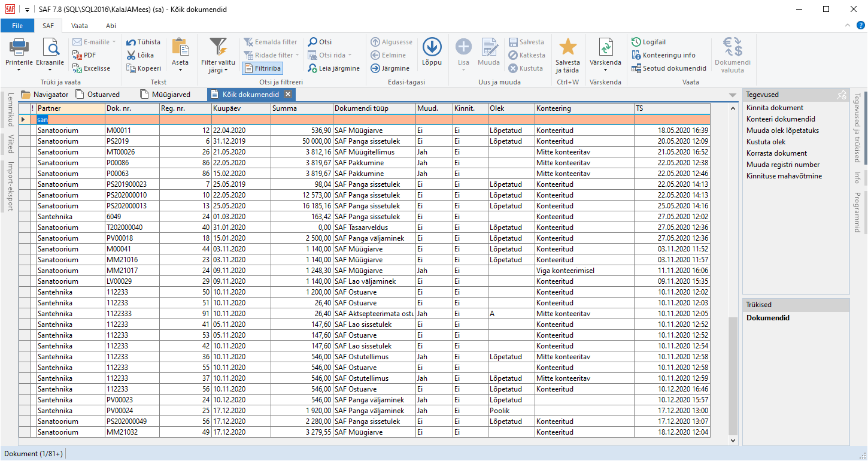The image size is (868, 461).
Task: Apply Filter valitu järgi
Action: pyautogui.click(x=218, y=55)
